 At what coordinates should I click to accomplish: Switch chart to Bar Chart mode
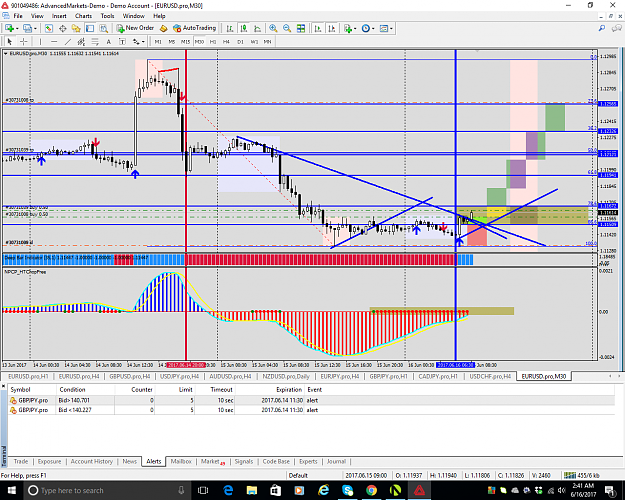pos(230,28)
